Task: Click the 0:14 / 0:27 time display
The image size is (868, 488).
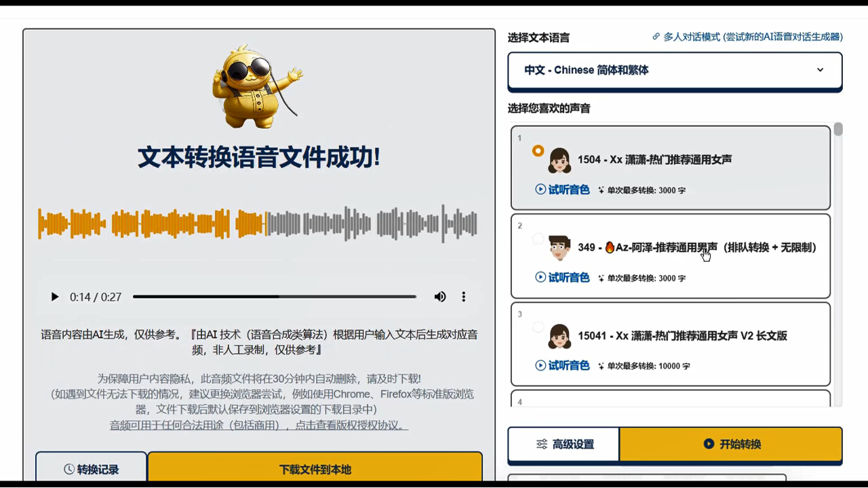Action: tap(96, 297)
